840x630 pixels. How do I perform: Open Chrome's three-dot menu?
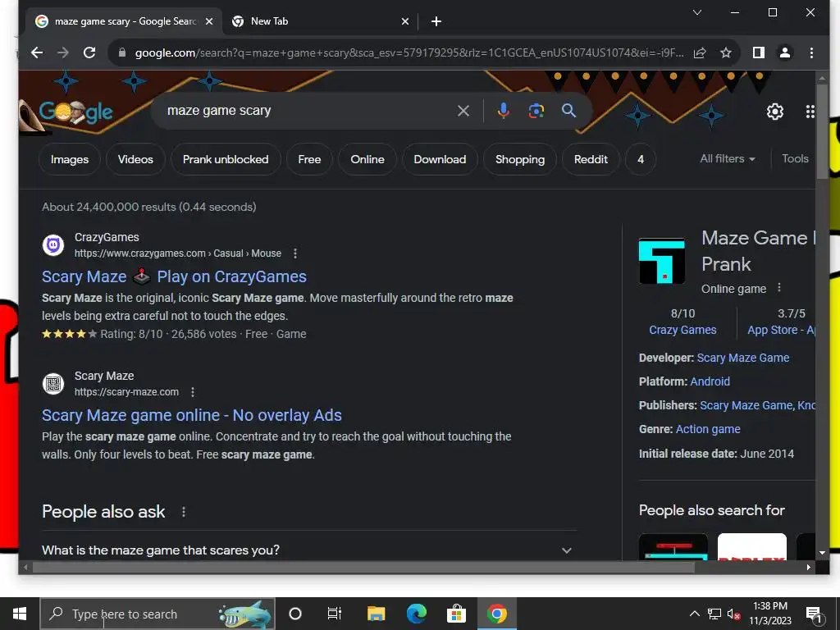[811, 52]
